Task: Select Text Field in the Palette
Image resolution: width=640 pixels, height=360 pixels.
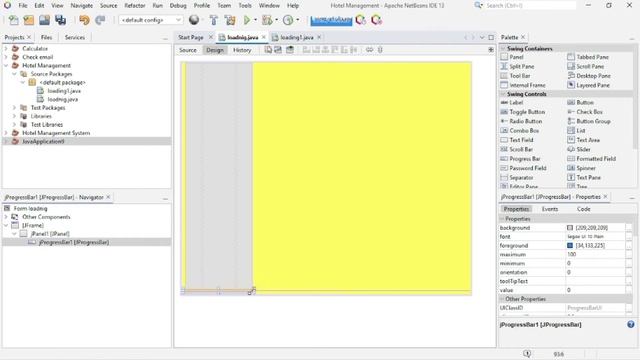Action: [517, 140]
